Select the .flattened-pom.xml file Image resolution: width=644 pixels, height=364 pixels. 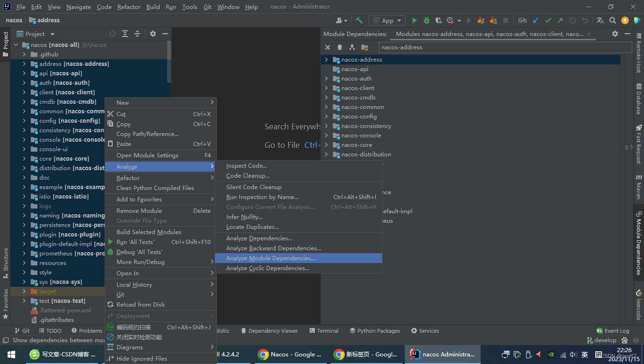65,310
